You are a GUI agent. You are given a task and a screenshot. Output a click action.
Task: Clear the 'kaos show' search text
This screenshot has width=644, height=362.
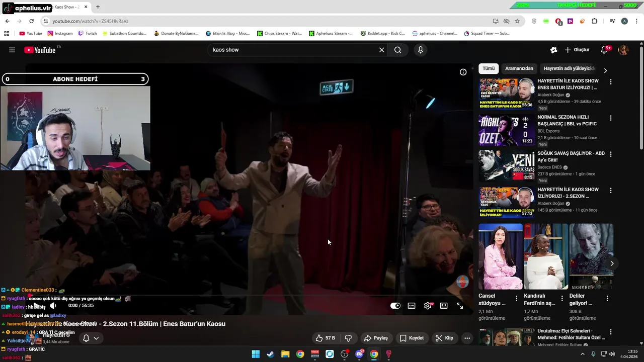381,50
